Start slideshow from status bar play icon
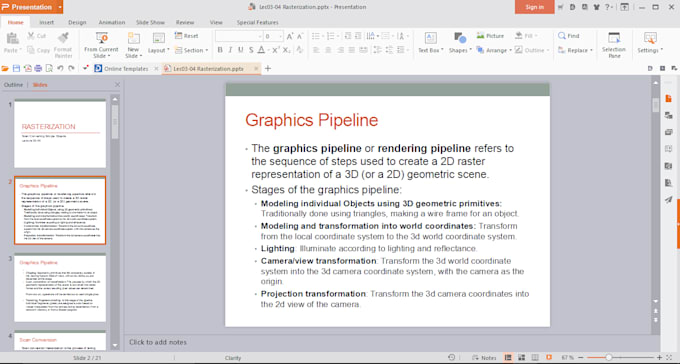Viewport: 680px width, 364px height. coord(549,357)
